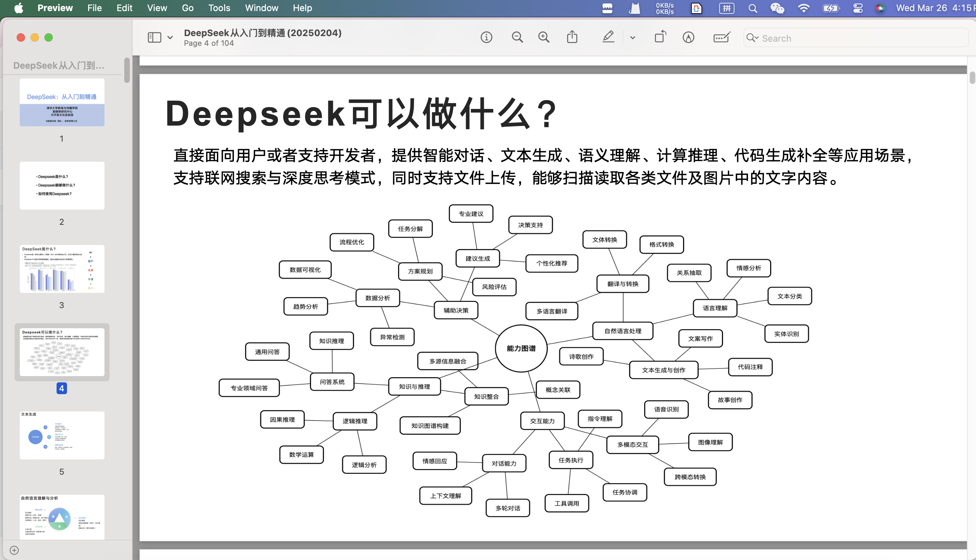This screenshot has height=560, width=976.
Task: Click the first white menu bar status icon
Action: pos(607,8)
